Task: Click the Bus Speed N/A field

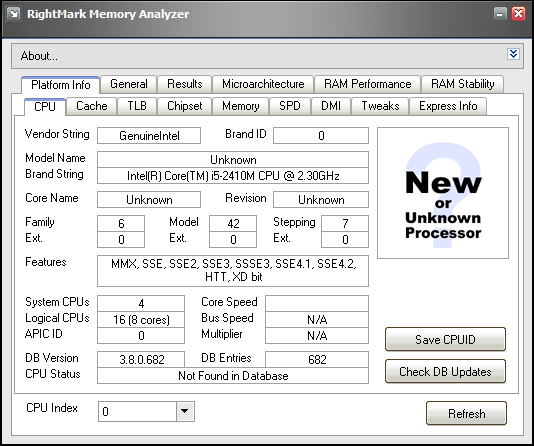Action: 317,319
